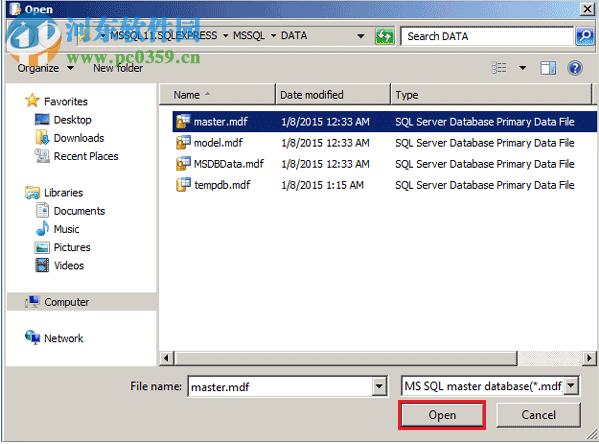Open the Organize dropdown menu
Screen dimensions: 599x444
pos(45,68)
